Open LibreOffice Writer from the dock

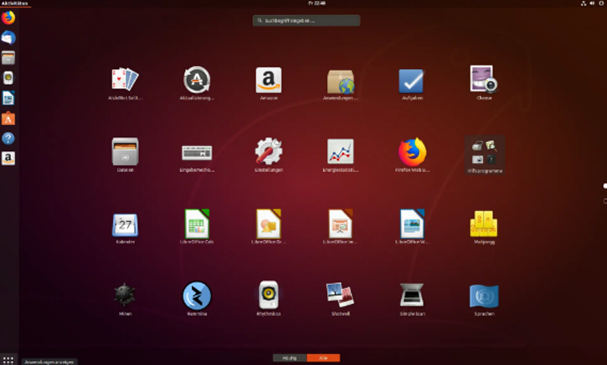(8, 98)
